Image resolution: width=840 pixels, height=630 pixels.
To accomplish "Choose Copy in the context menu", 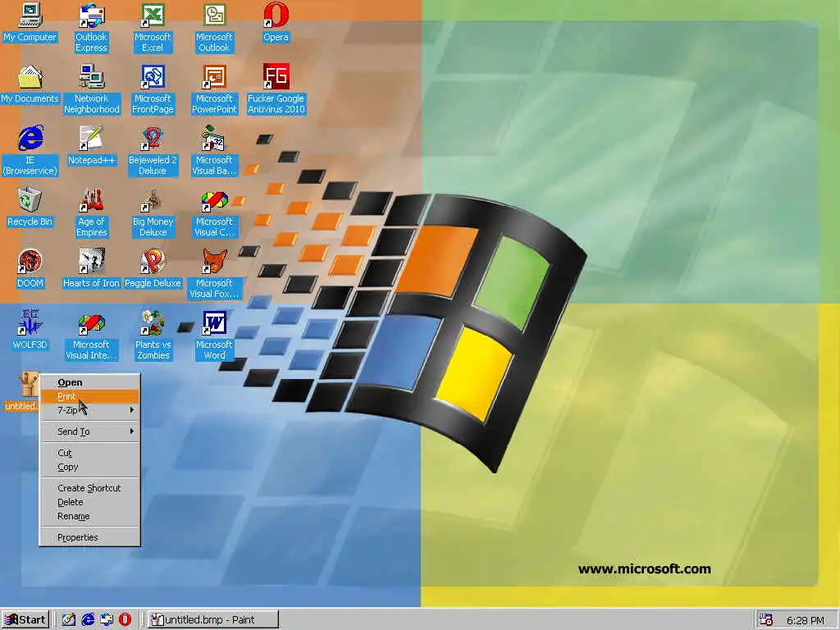I will click(90, 467).
